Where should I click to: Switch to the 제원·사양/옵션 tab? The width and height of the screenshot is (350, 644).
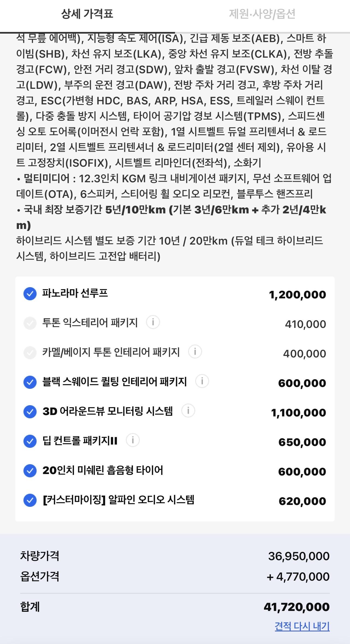pos(262,14)
